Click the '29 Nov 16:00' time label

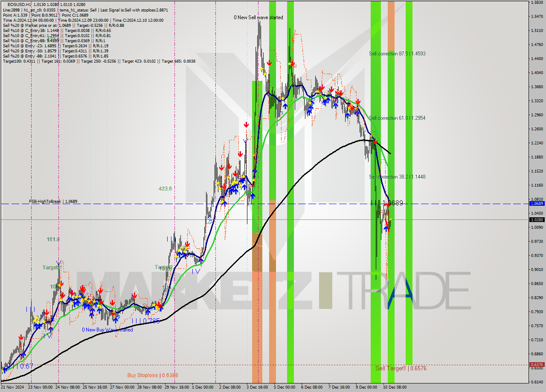click(178, 387)
